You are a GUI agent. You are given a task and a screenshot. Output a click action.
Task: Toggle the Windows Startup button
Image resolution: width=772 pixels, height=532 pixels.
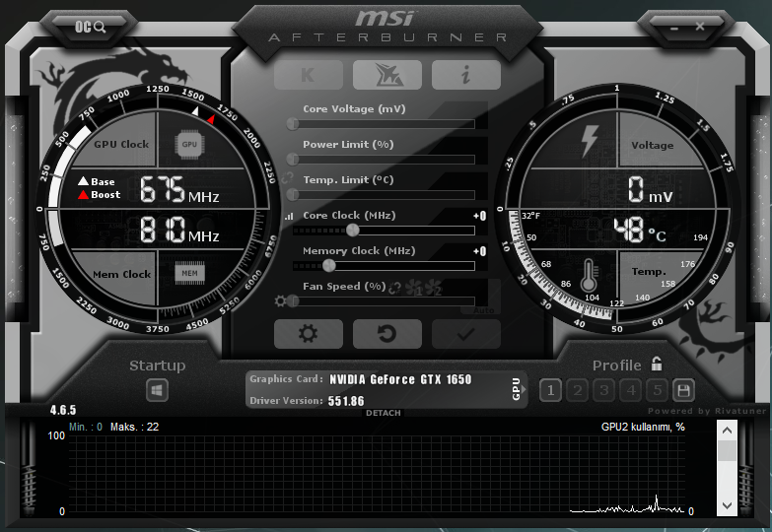158,390
